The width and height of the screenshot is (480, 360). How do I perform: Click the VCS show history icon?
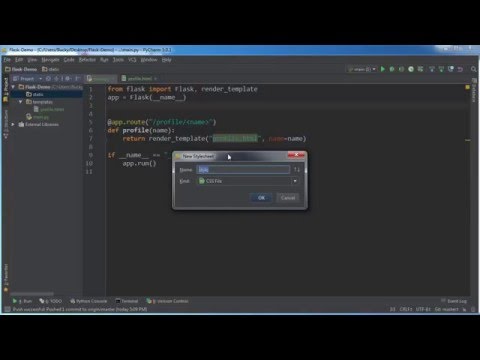[x=451, y=69]
